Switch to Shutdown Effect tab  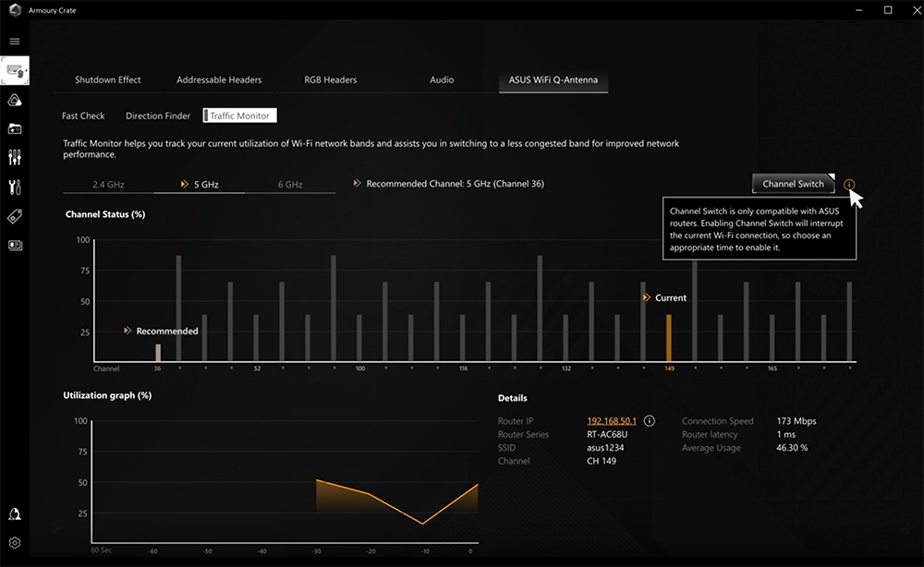(107, 79)
